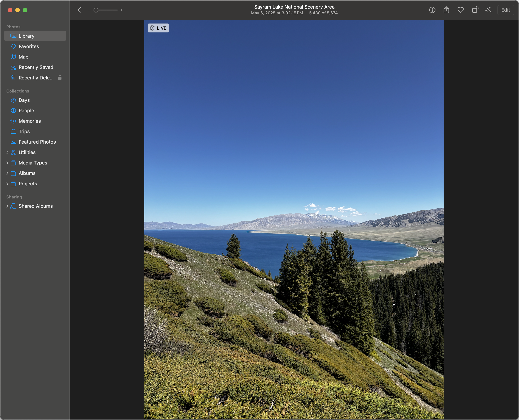Click the zoom slider handle

pyautogui.click(x=96, y=10)
